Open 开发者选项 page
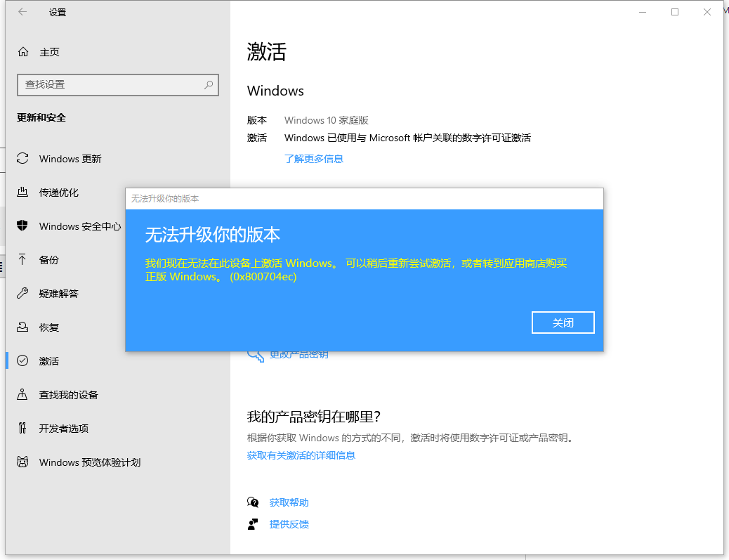 click(x=64, y=428)
